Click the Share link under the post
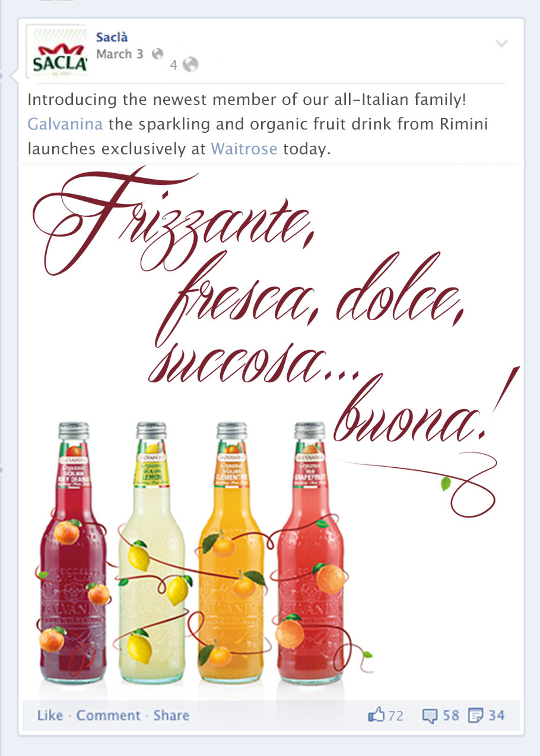 171,715
